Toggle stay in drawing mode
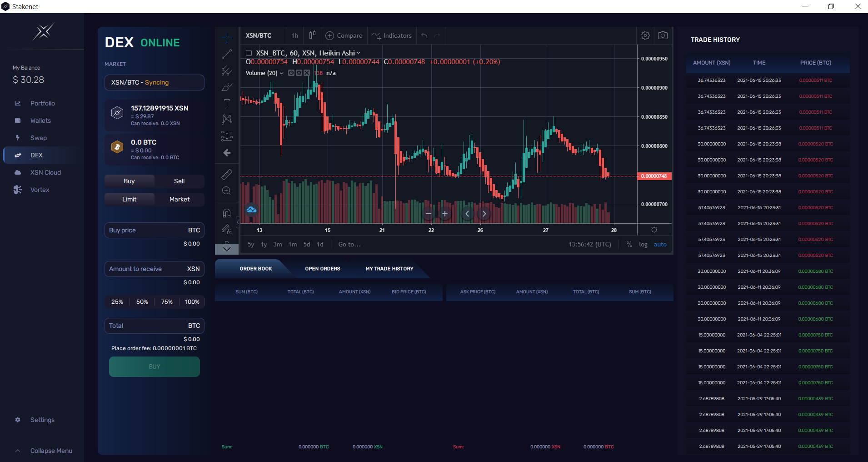The height and width of the screenshot is (462, 868). tap(227, 229)
